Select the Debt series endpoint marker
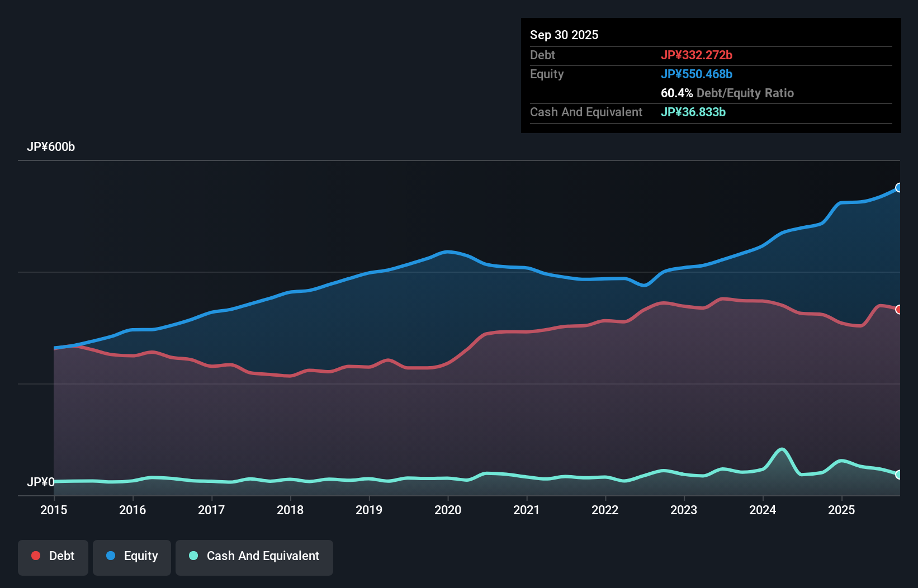 (x=898, y=309)
